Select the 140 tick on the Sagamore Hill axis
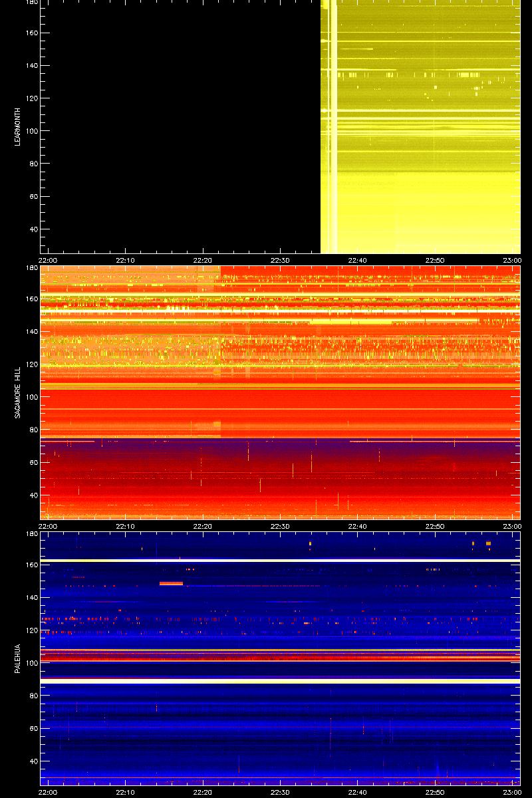The height and width of the screenshot is (798, 532). (31, 332)
